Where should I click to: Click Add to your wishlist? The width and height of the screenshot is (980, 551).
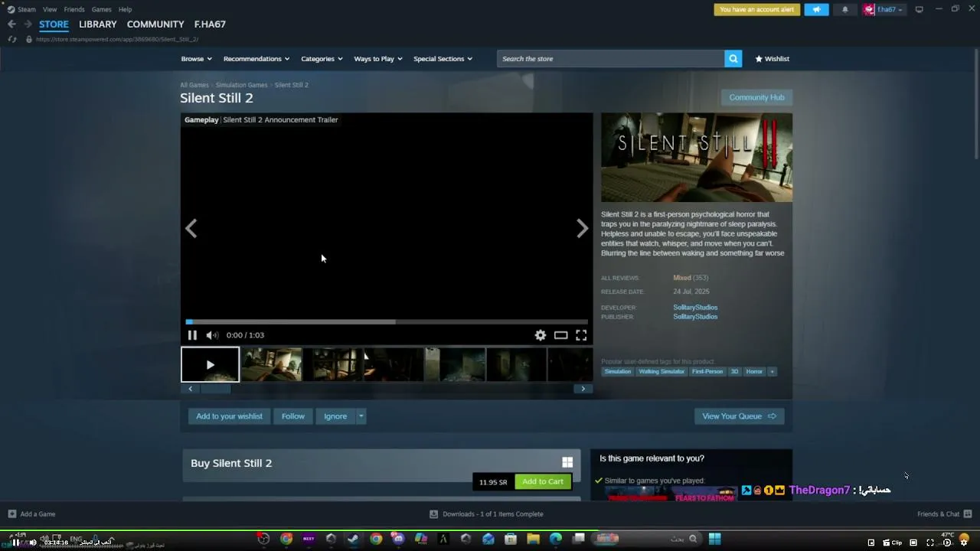229,416
